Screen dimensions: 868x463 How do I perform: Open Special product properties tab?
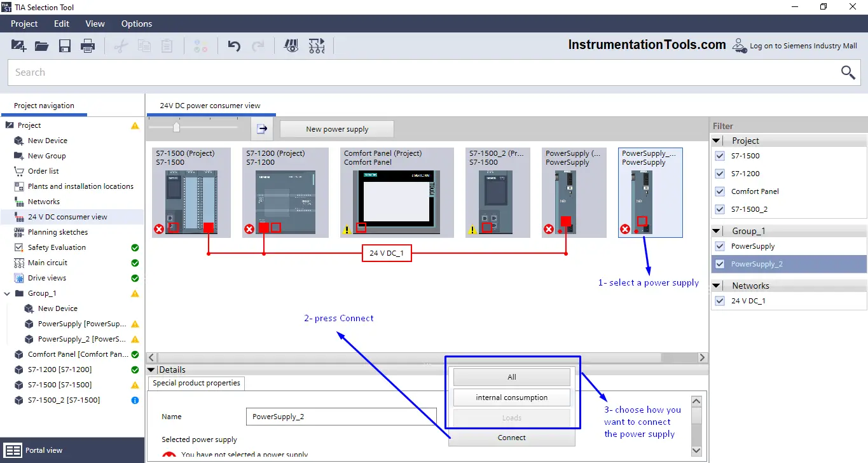tap(196, 383)
